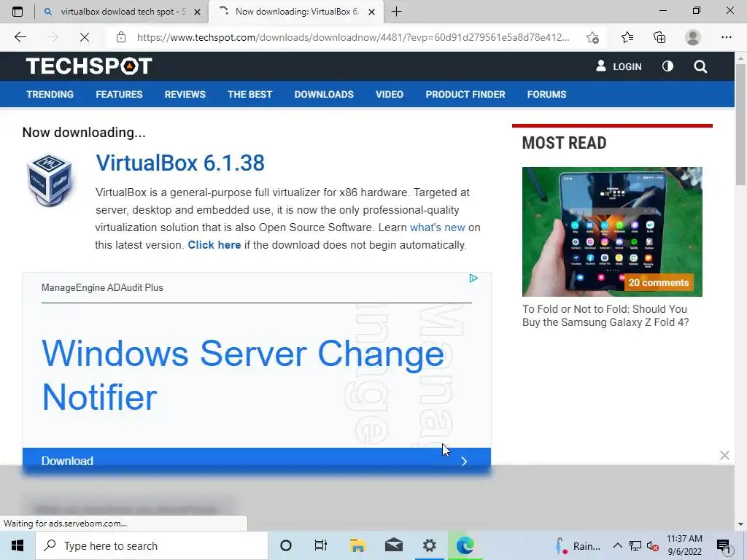
Task: Close the virtualbox search tab
Action: tap(197, 12)
